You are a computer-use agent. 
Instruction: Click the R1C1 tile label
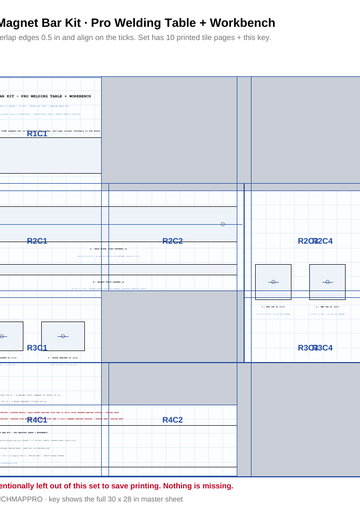pyautogui.click(x=37, y=134)
